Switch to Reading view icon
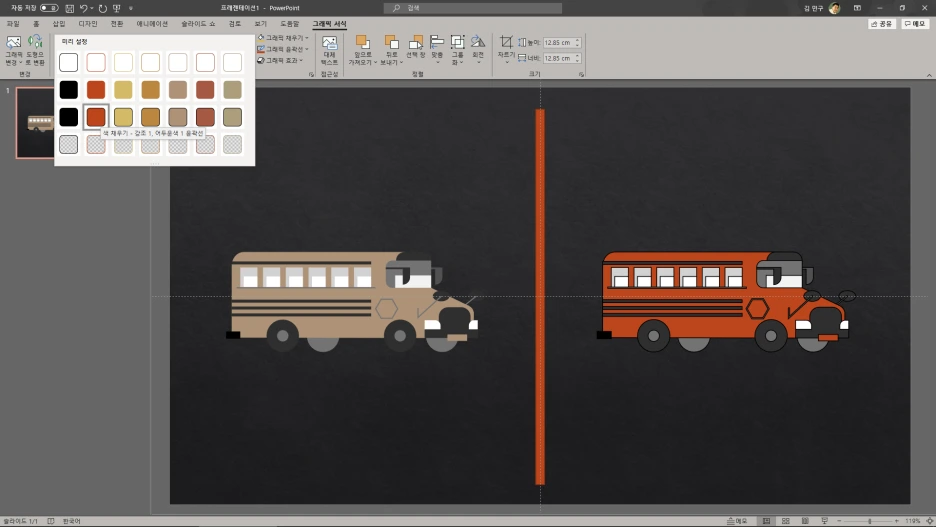This screenshot has height=527, width=936. pos(805,521)
